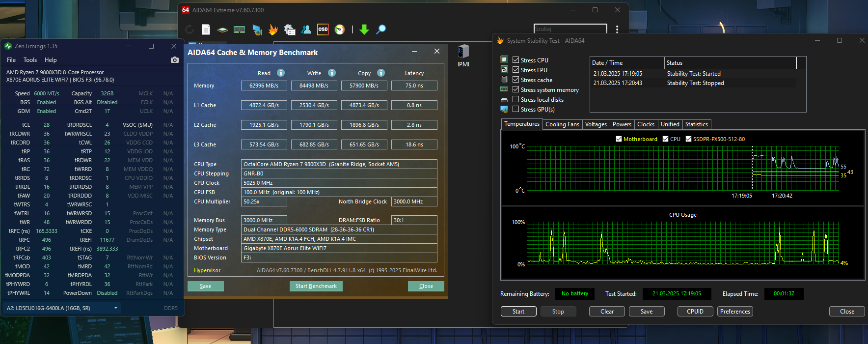Click the CPUID button
The width and height of the screenshot is (868, 344).
click(695, 312)
